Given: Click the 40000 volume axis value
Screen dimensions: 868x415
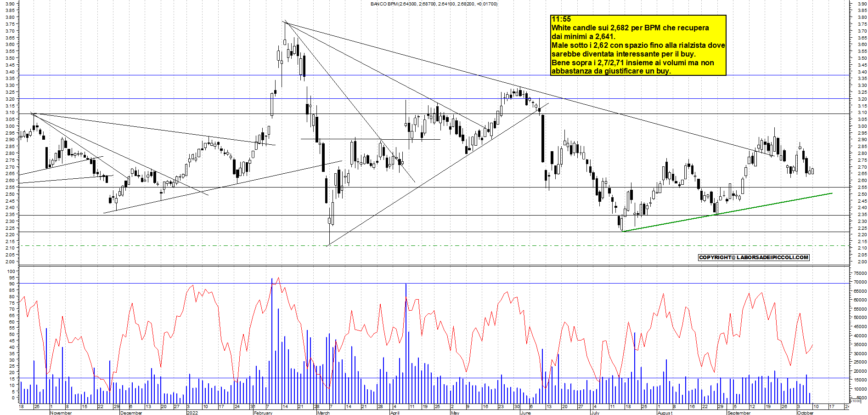Looking at the screenshot, I should 860,336.
